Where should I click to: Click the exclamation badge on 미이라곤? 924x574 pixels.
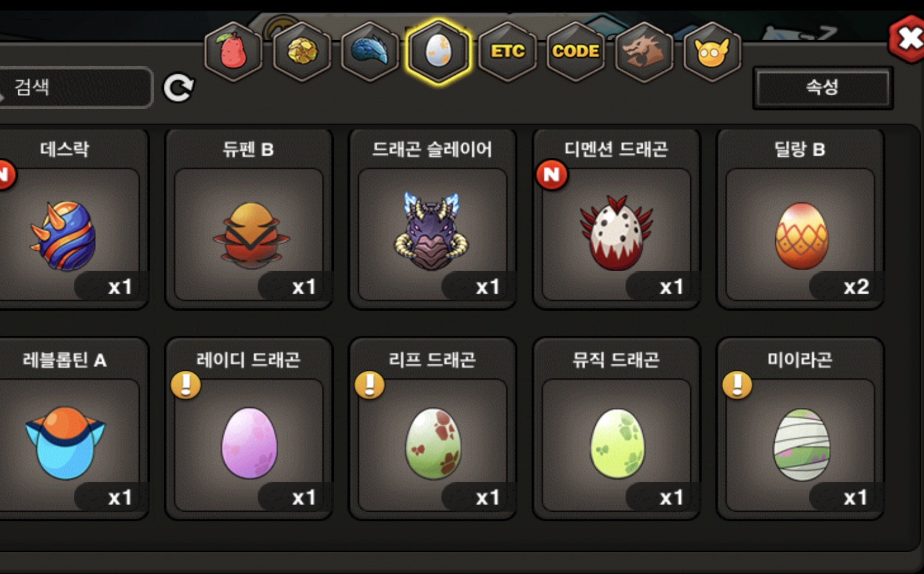click(x=737, y=385)
